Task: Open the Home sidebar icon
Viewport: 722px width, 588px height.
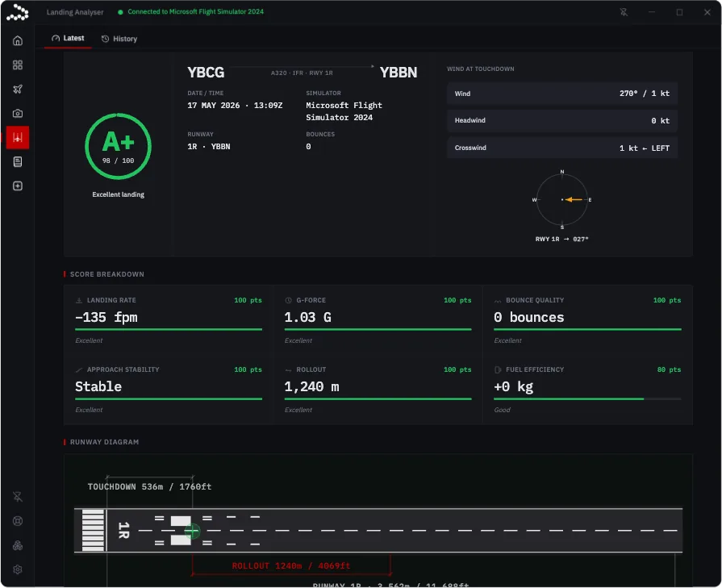Action: [x=18, y=40]
